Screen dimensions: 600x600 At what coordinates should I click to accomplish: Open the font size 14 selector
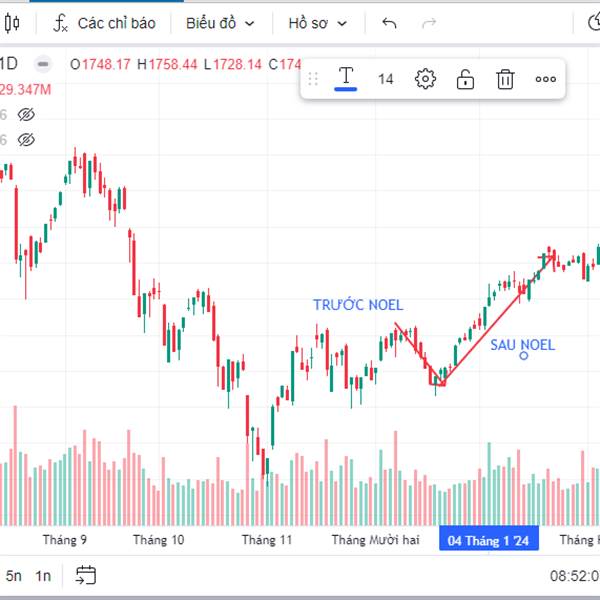coord(386,79)
